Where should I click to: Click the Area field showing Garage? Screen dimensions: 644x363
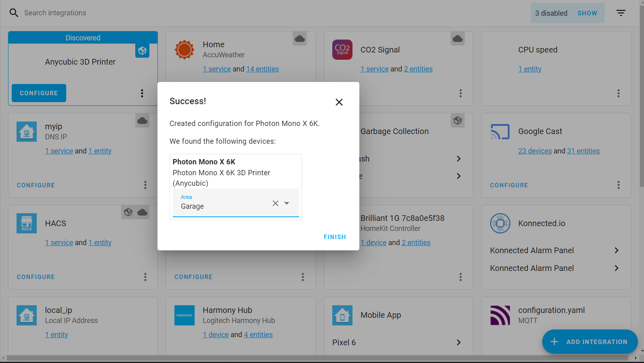(236, 203)
